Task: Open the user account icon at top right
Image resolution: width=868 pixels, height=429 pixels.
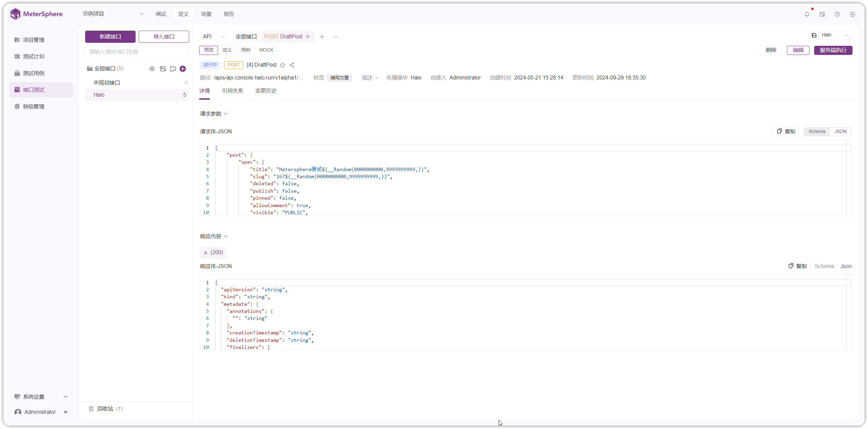Action: tap(853, 14)
